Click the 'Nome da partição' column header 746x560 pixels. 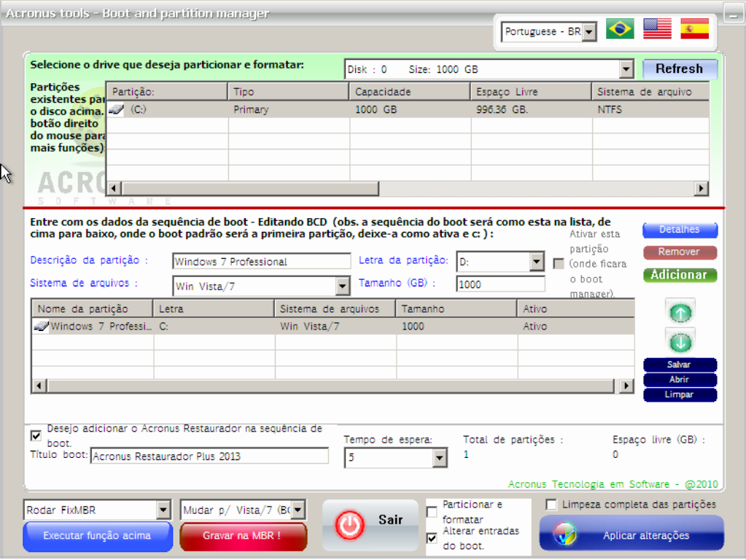[x=93, y=308]
